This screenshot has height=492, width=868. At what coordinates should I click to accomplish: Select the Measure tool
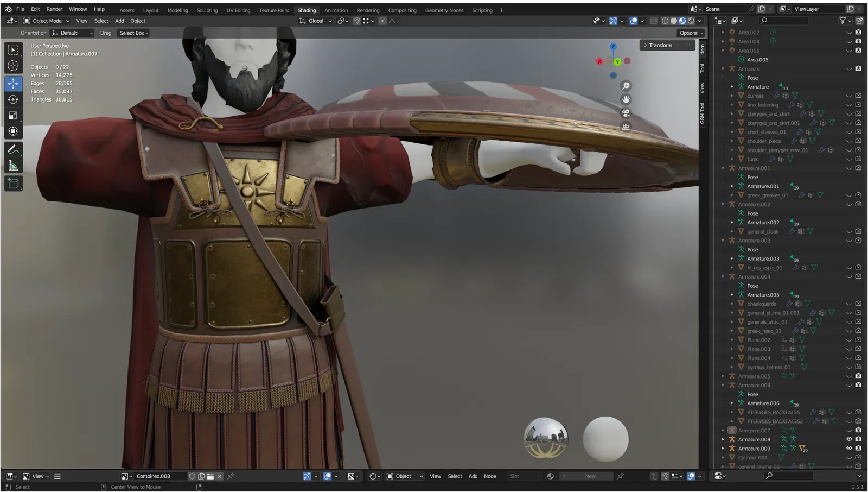[x=13, y=166]
